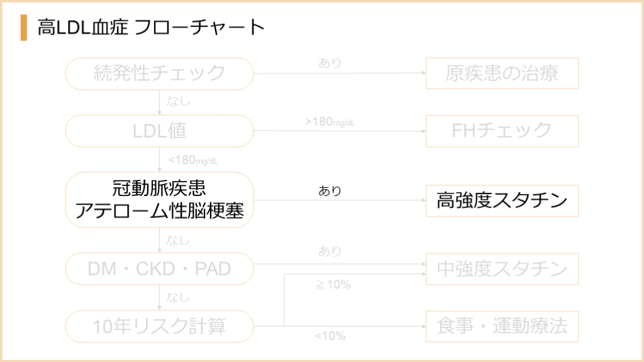Click the あり label before 原疾患の治療
The height and width of the screenshot is (362, 644).
pyautogui.click(x=330, y=63)
